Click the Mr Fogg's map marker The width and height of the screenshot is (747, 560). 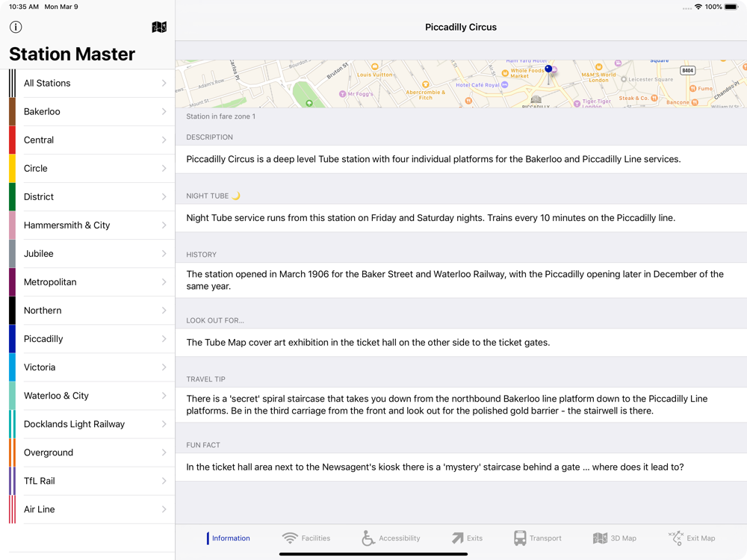coord(342,94)
